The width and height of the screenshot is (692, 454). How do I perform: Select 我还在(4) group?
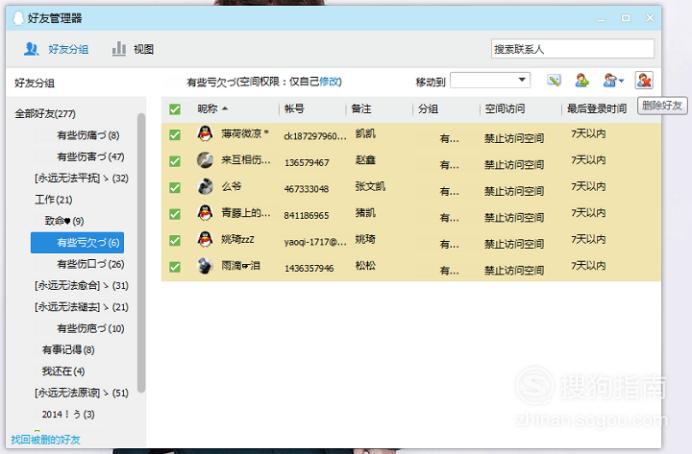coord(64,371)
